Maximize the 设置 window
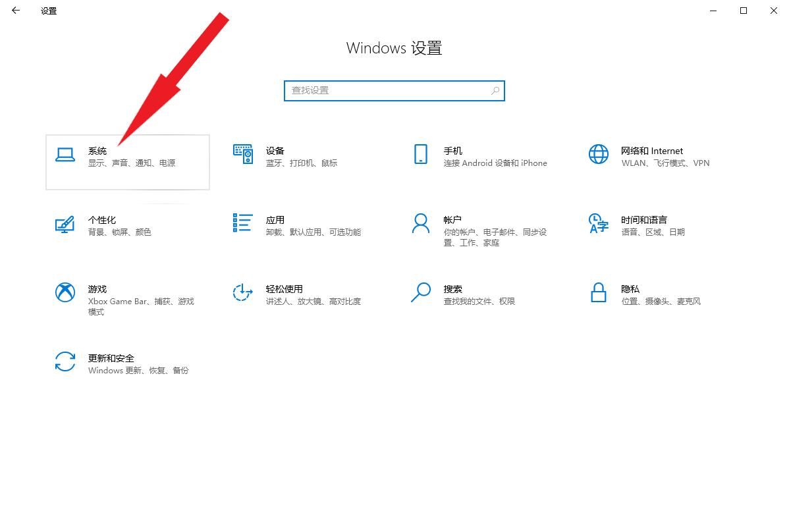Screen dimensions: 789x532 (x=743, y=11)
